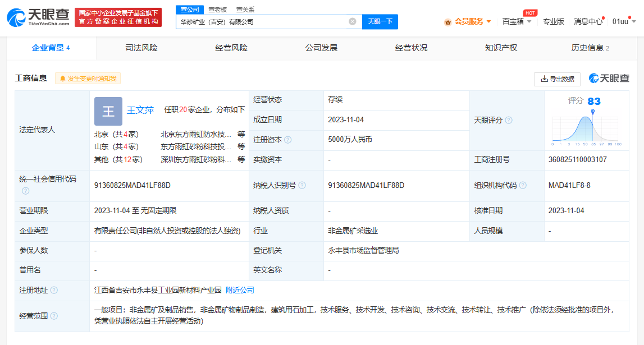The image size is (644, 345).
Task: Click the credit code 91360825MAD41LF88D under 统一社会信用代码
Action: click(133, 186)
